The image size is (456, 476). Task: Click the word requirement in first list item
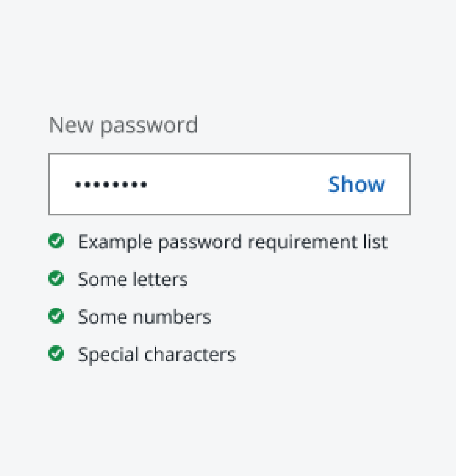tap(302, 243)
